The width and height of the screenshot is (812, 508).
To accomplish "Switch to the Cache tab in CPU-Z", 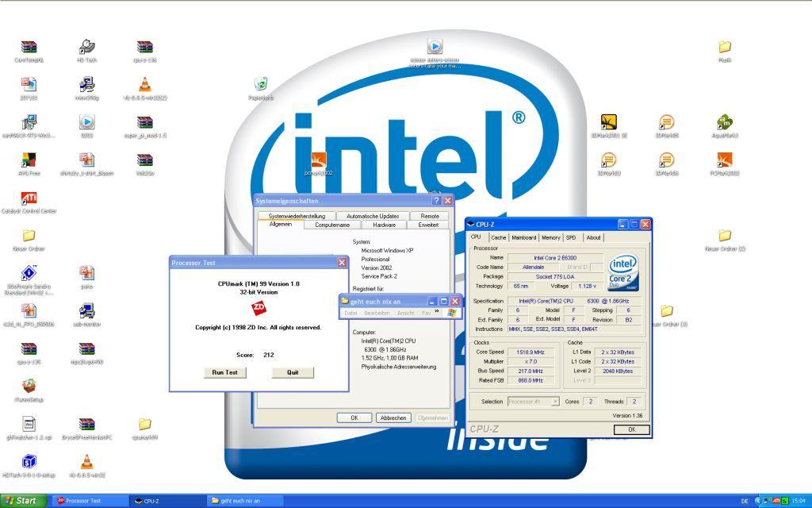I will [x=498, y=237].
